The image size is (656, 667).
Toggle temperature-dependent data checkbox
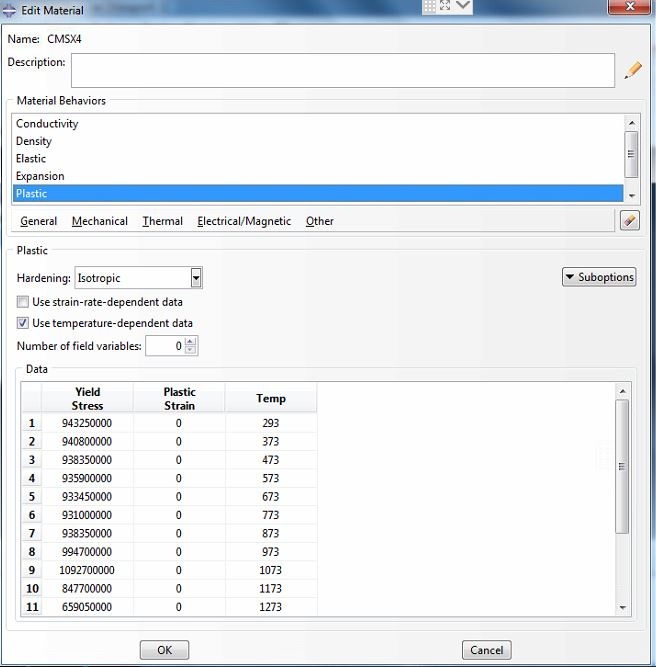tap(23, 323)
